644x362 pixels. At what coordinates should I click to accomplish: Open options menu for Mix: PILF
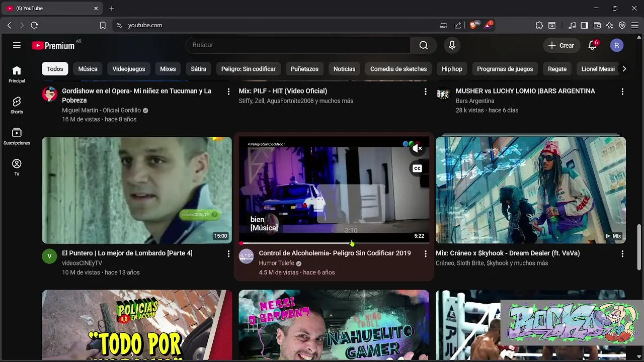425,92
